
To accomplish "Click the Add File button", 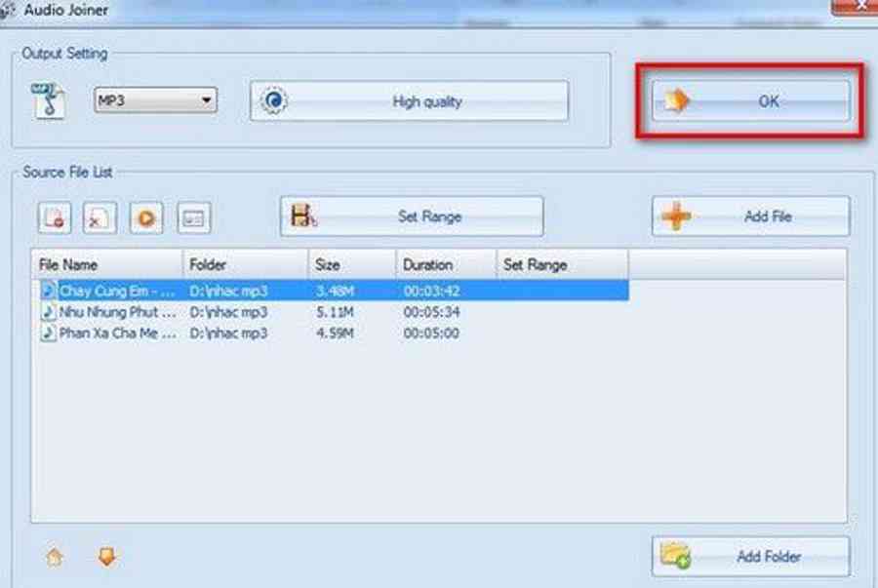I will [x=750, y=216].
